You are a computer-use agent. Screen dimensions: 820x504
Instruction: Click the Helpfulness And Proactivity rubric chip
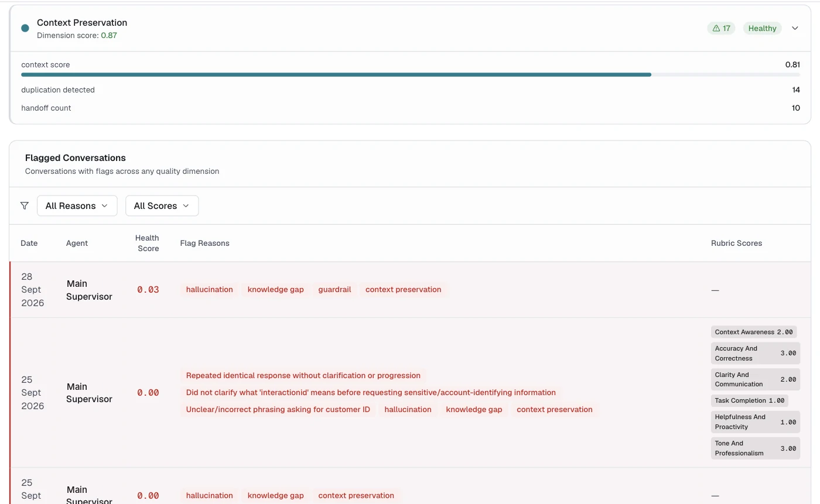point(756,422)
